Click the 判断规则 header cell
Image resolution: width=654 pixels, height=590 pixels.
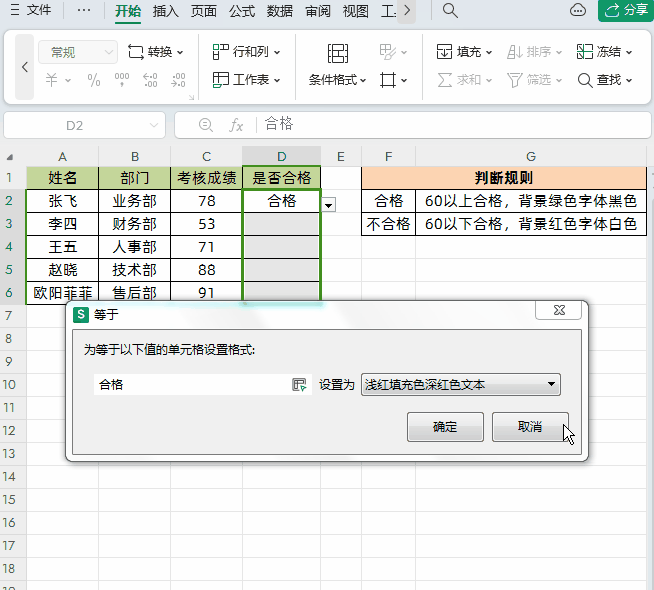pos(504,178)
